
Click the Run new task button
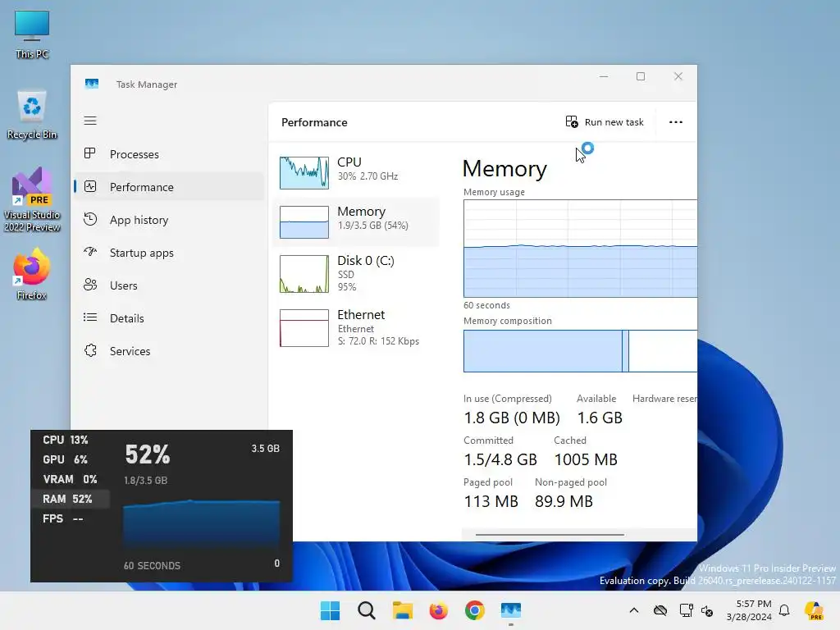(x=605, y=122)
